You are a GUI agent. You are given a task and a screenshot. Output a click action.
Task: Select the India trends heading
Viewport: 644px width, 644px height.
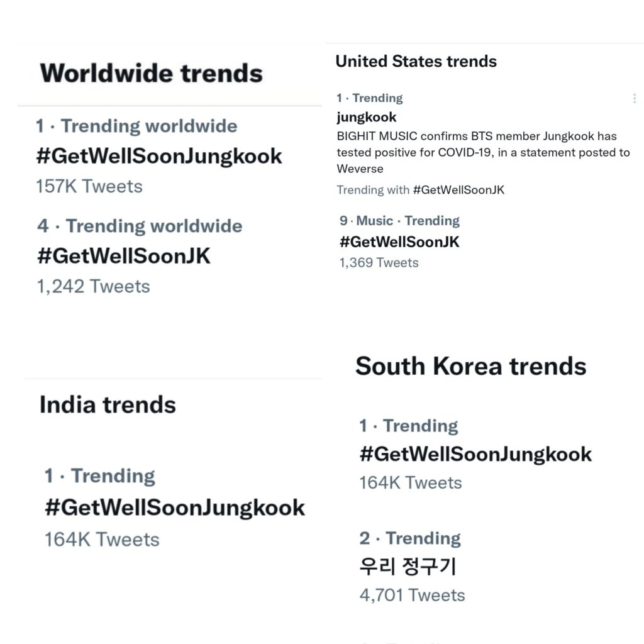108,404
